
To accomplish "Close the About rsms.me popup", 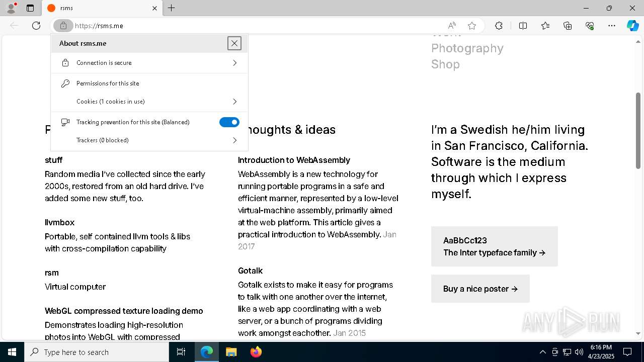I will tap(234, 43).
